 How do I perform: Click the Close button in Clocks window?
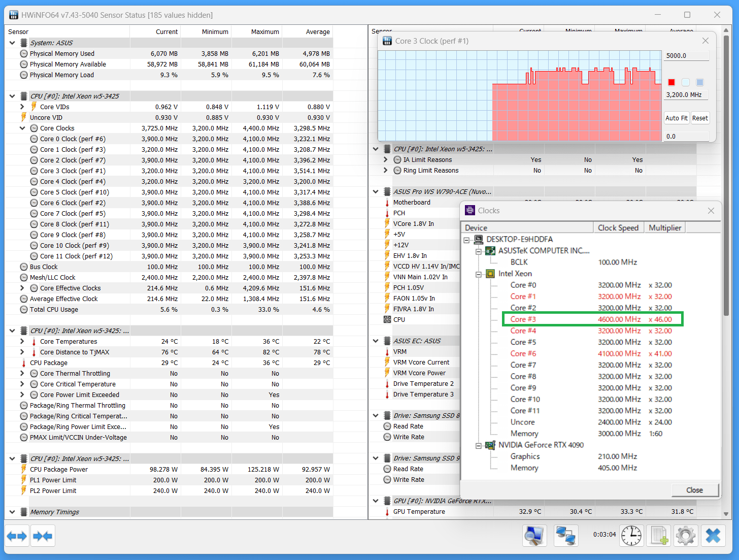[694, 490]
